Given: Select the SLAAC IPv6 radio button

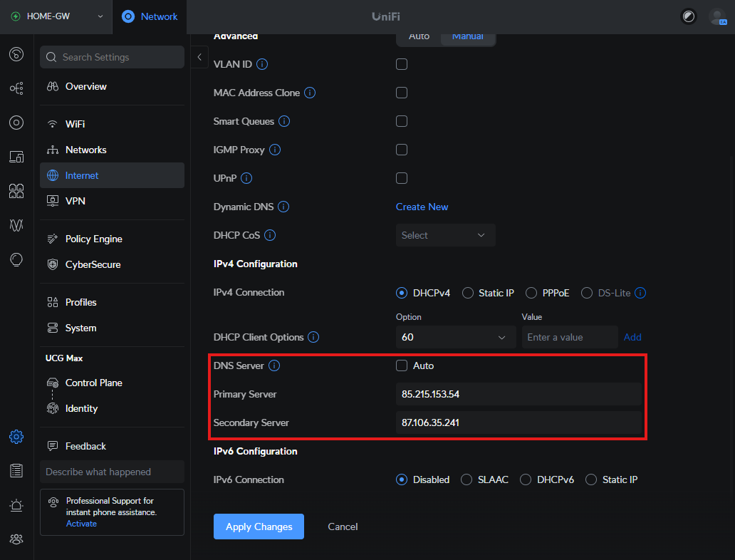Looking at the screenshot, I should pos(466,479).
